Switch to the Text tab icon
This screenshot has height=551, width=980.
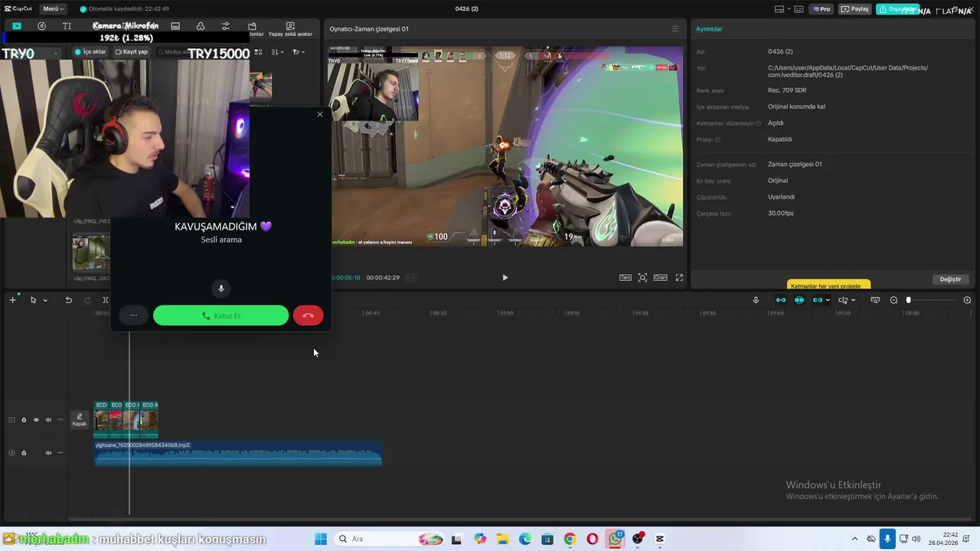pyautogui.click(x=67, y=26)
